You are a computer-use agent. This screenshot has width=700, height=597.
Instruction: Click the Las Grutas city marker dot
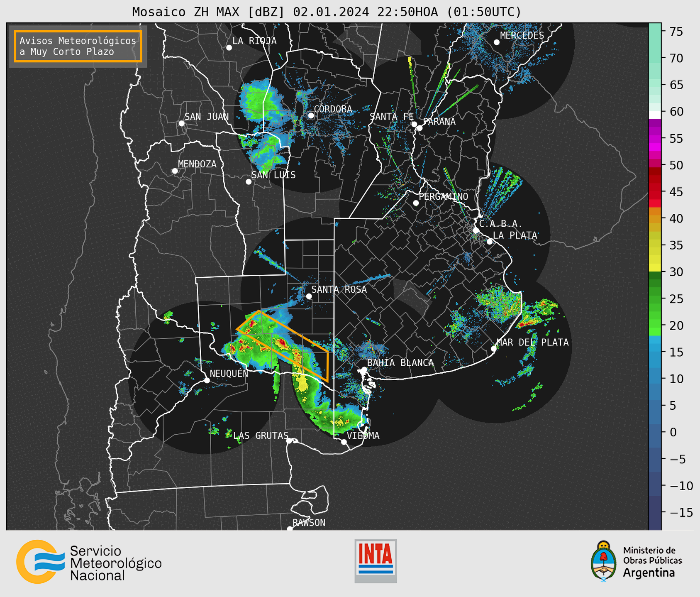(x=289, y=441)
